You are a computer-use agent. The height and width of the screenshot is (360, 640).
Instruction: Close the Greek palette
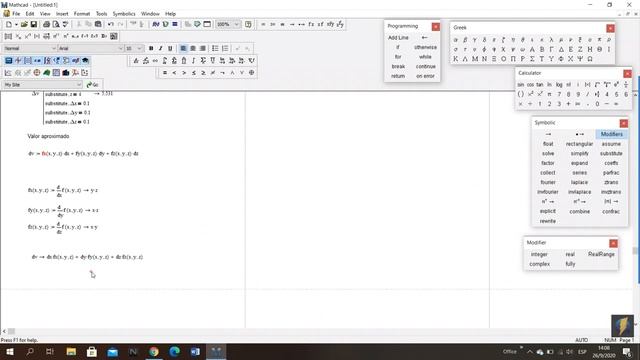coord(610,28)
